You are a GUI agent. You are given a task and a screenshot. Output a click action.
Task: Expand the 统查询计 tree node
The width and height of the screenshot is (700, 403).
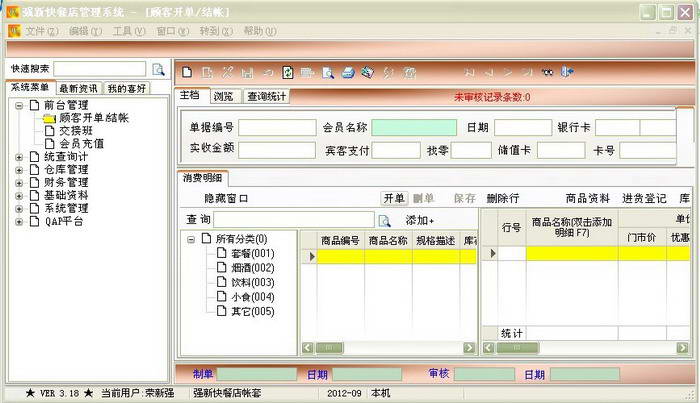click(19, 157)
